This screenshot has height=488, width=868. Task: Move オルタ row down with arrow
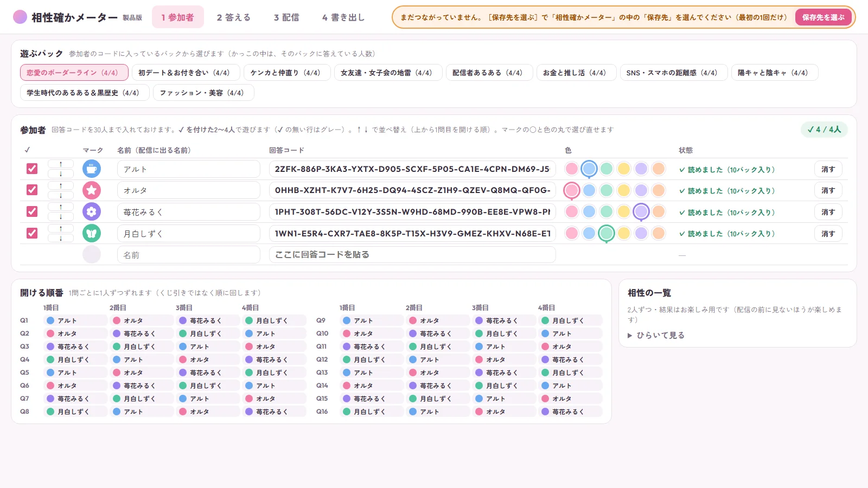point(61,195)
